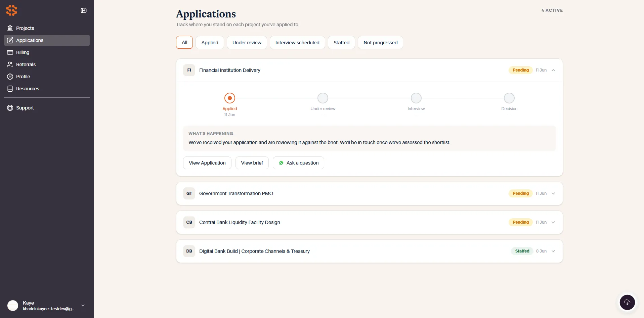Screen dimensions: 644x318
Task: Click the WhatsApp icon on Ask a question
Action: pos(281,163)
